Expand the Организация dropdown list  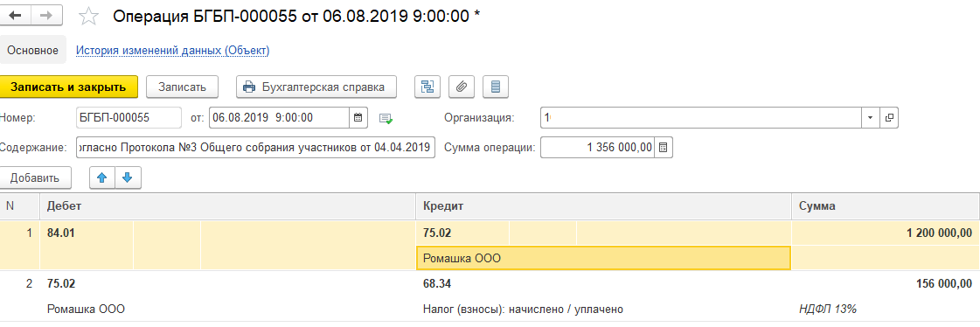tap(871, 117)
